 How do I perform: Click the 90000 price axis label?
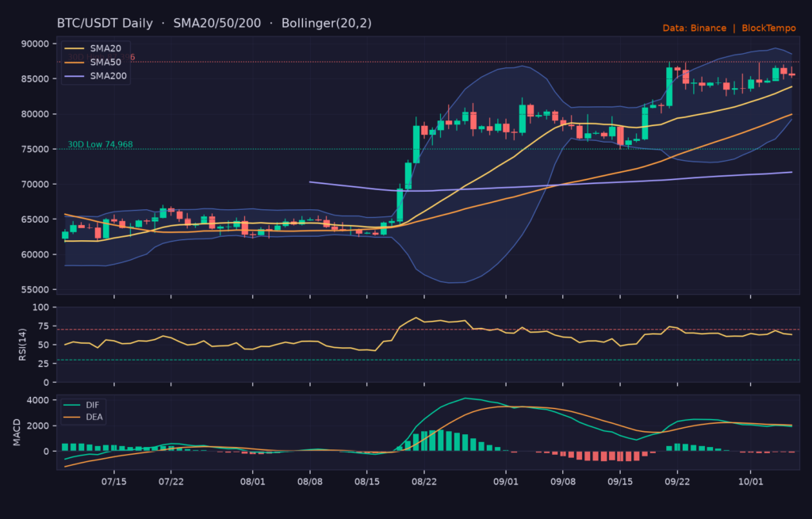35,44
